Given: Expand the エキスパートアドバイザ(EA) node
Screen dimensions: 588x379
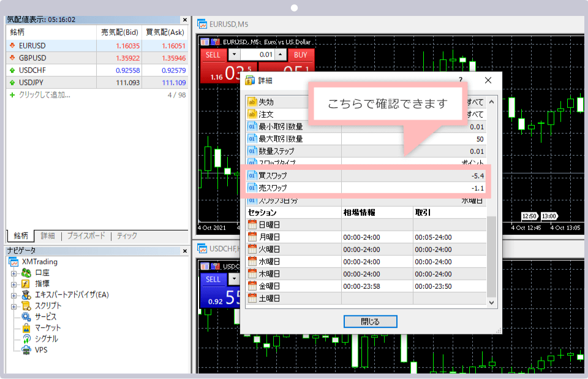Looking at the screenshot, I should (13, 295).
